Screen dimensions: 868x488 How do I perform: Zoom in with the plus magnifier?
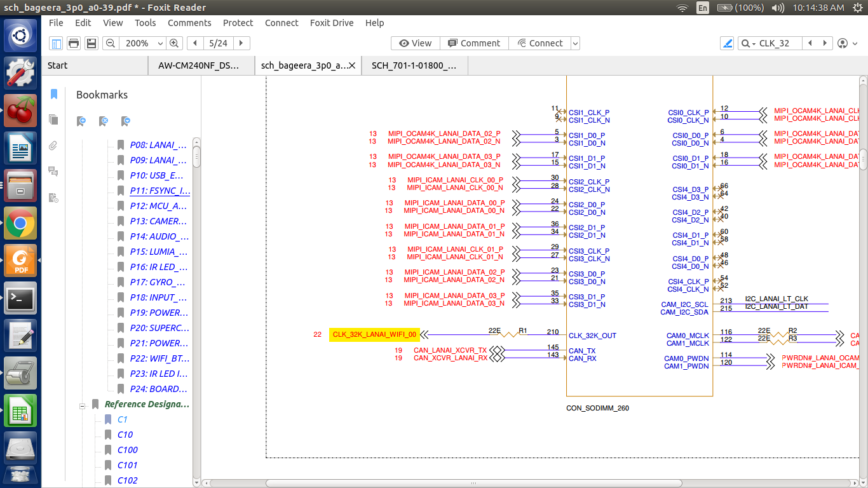pos(174,43)
